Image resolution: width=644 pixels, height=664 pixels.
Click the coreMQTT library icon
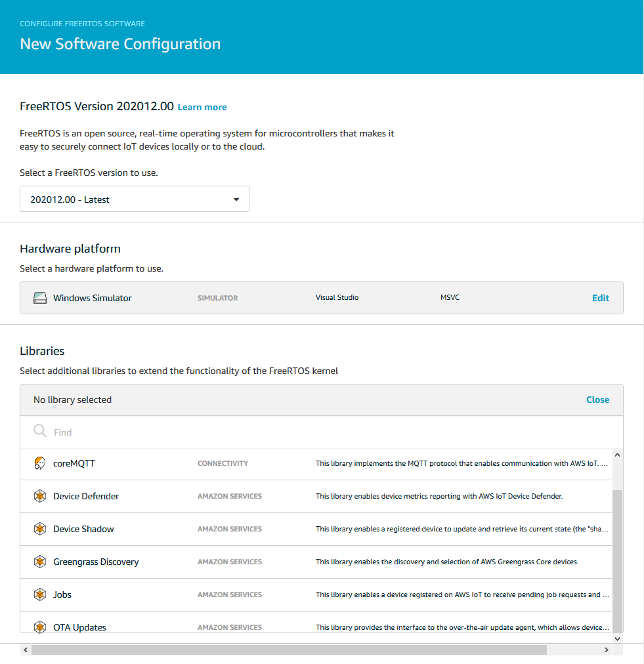coord(40,463)
